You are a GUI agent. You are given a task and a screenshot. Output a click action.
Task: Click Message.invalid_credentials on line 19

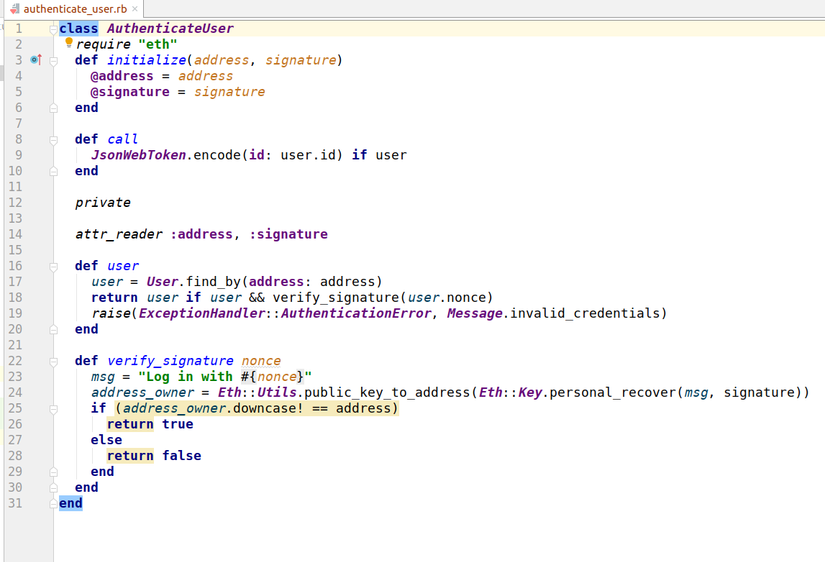point(553,313)
